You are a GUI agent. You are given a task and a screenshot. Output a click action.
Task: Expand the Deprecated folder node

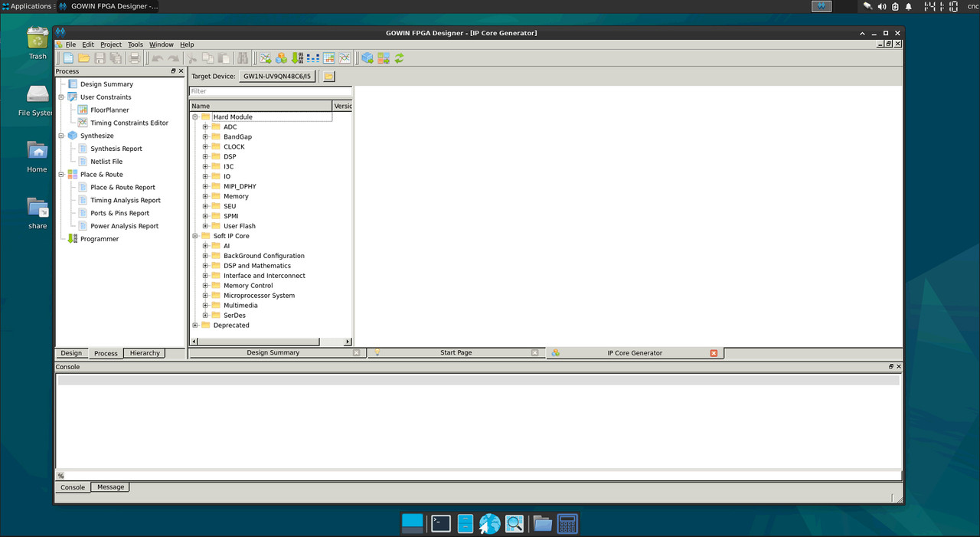tap(195, 326)
